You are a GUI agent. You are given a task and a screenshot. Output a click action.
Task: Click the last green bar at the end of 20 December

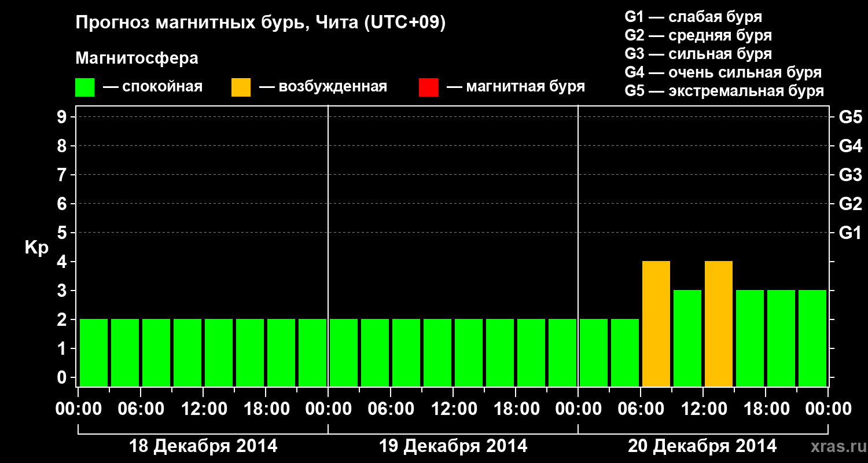(x=812, y=338)
